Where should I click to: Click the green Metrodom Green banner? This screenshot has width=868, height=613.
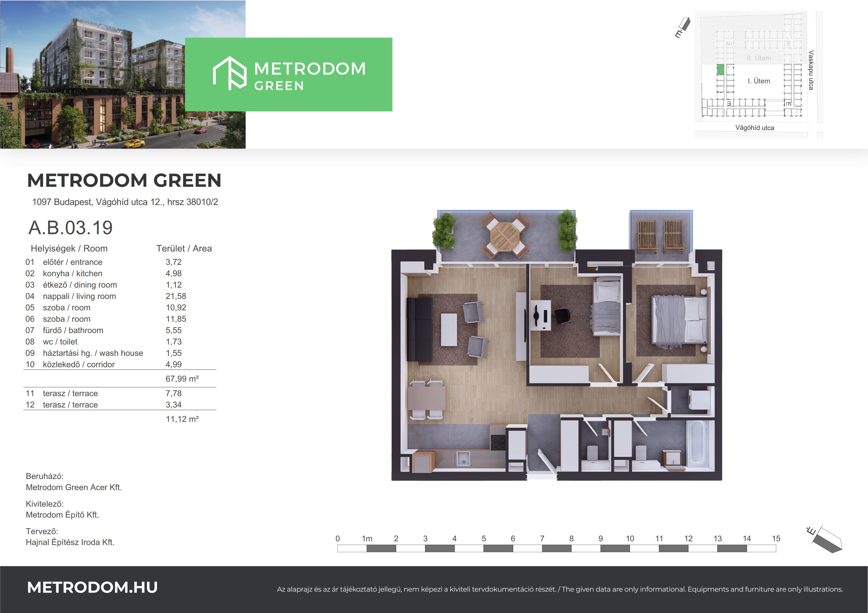click(x=289, y=74)
